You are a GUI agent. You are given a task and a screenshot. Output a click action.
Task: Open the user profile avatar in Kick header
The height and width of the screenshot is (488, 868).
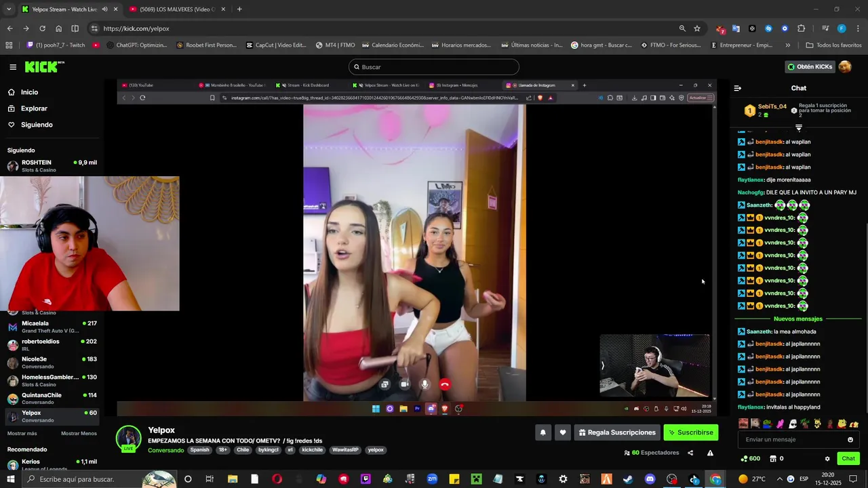(845, 66)
